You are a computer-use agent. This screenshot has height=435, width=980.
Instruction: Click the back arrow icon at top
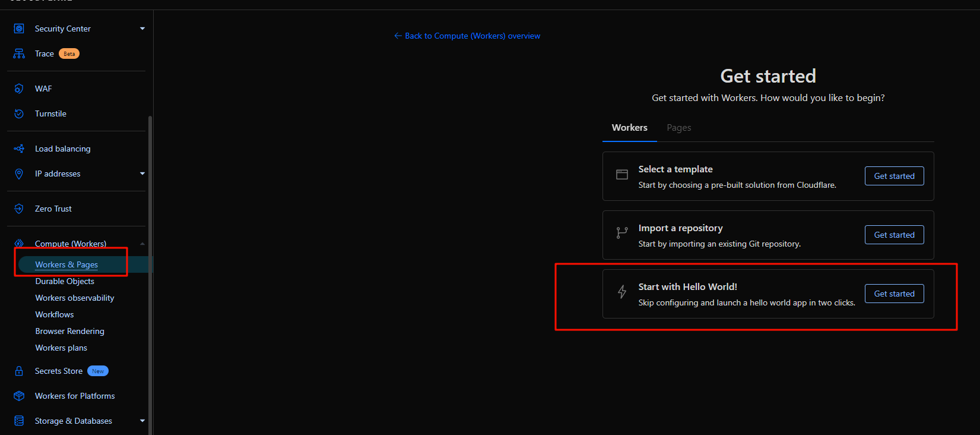click(398, 36)
